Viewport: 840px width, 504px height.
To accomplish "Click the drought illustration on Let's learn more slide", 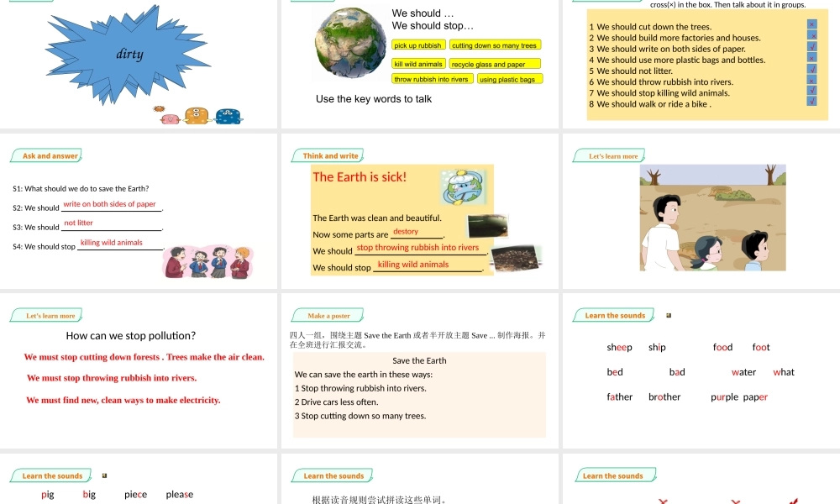I will [712, 217].
